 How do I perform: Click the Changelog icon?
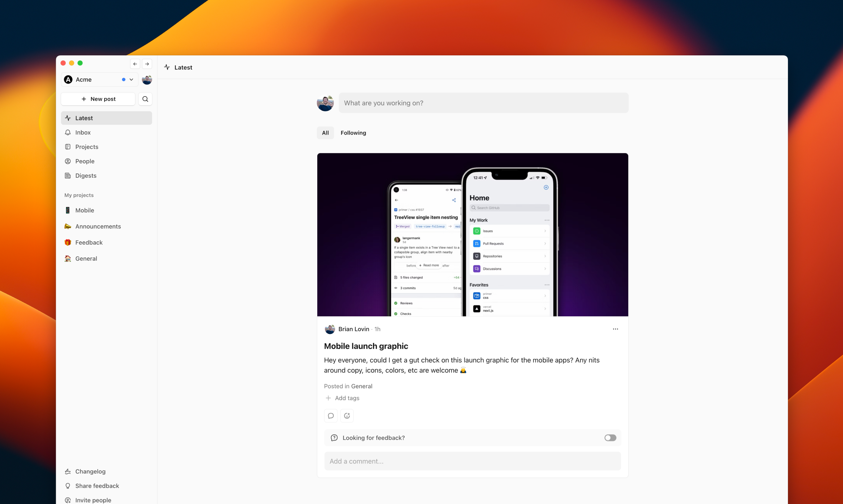pos(68,472)
